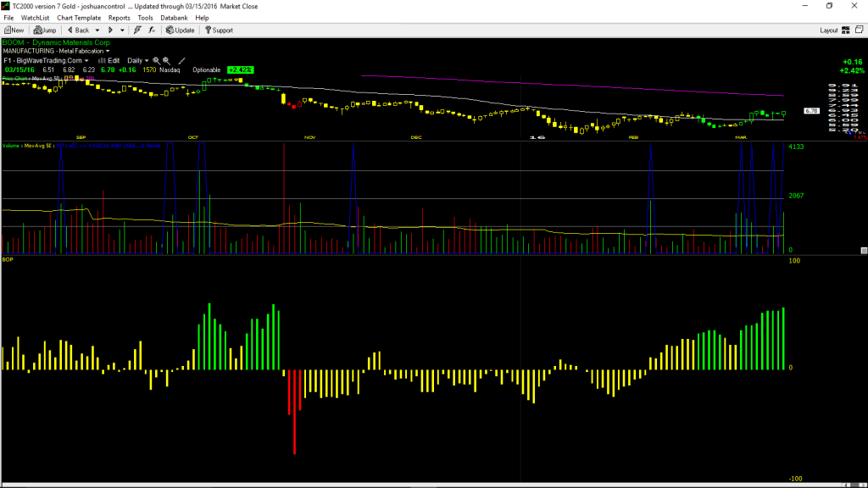Open the Databank menu
Screen dimensions: 868x488
(x=174, y=18)
